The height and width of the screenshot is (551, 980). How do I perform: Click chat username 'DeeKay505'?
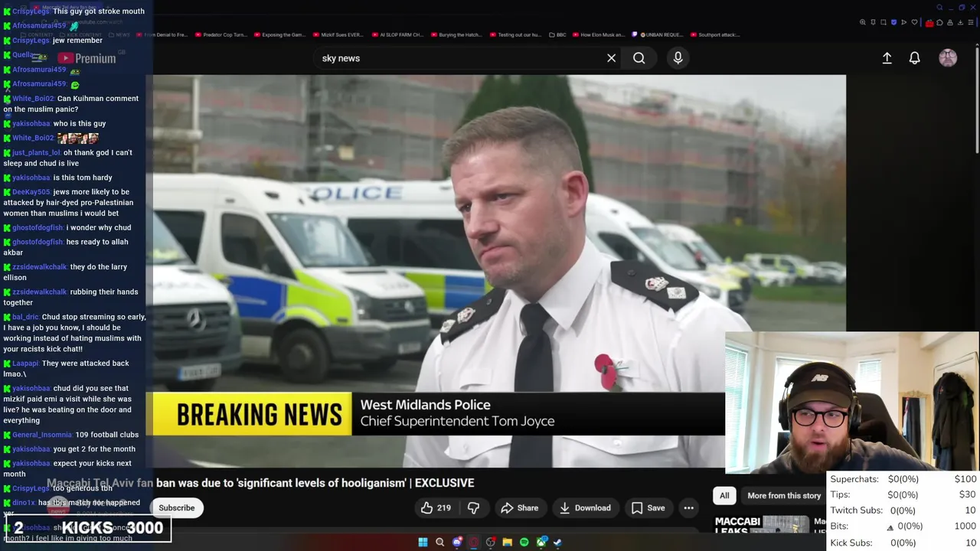31,192
